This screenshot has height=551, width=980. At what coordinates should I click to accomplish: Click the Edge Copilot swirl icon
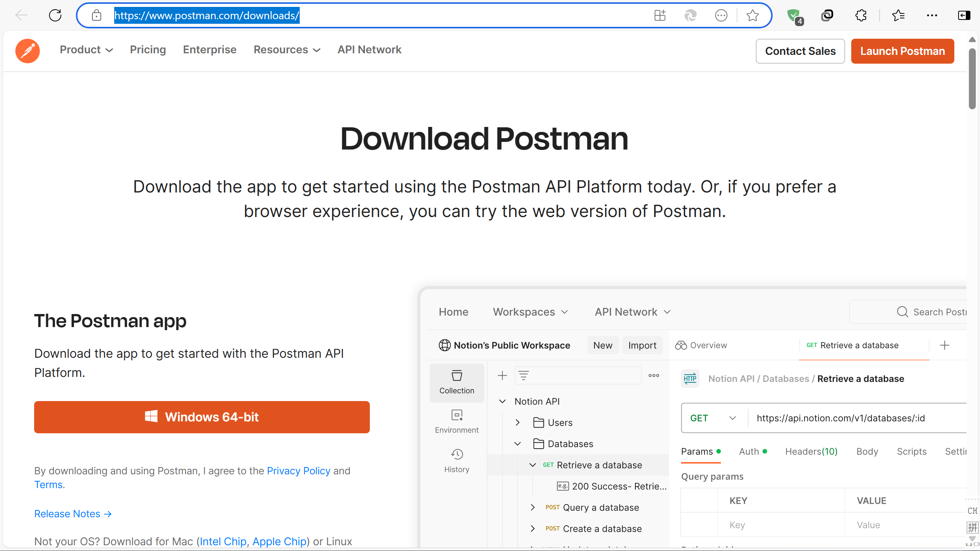click(x=690, y=15)
